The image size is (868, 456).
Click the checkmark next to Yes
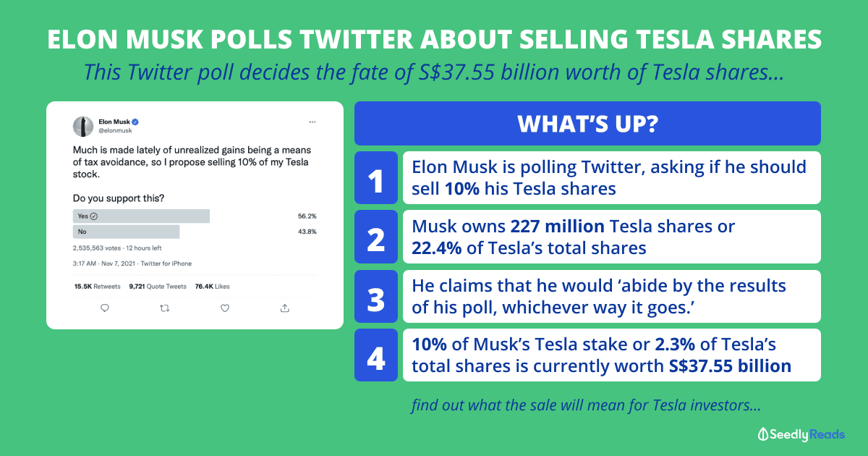click(94, 216)
